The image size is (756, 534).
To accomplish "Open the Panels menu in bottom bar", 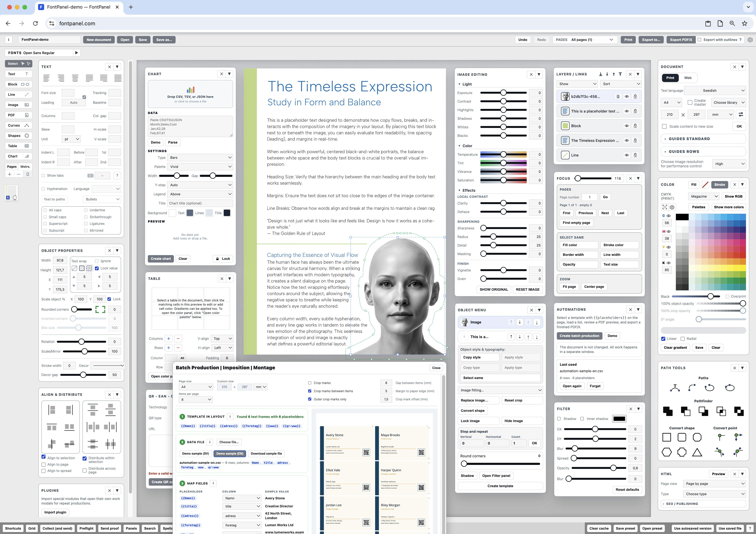I will coord(131,528).
